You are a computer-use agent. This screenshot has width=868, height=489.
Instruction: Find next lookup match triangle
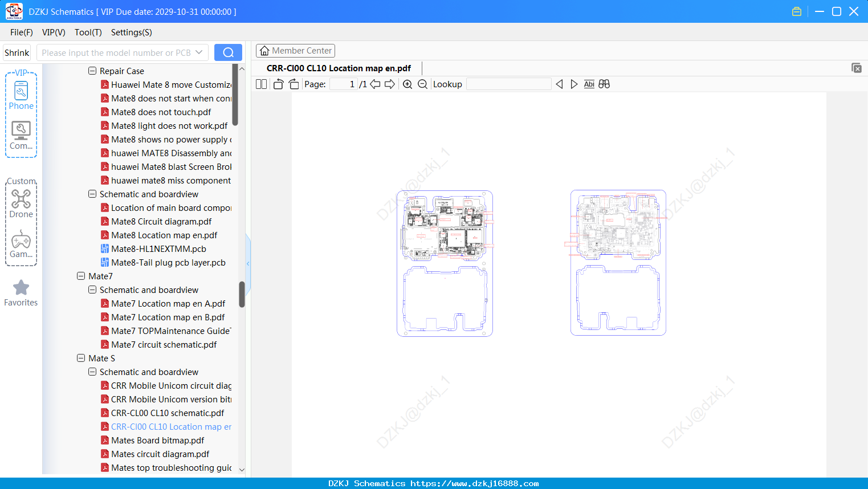[574, 84]
